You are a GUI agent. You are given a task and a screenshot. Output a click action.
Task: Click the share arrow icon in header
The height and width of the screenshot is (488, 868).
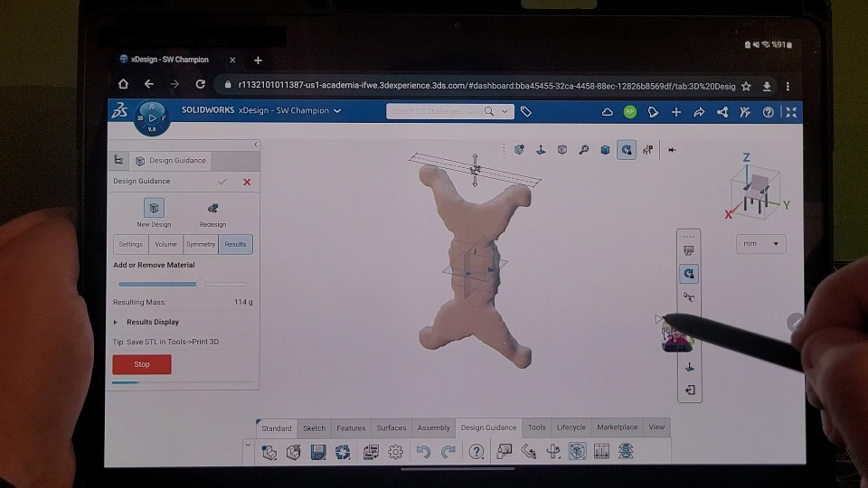699,112
